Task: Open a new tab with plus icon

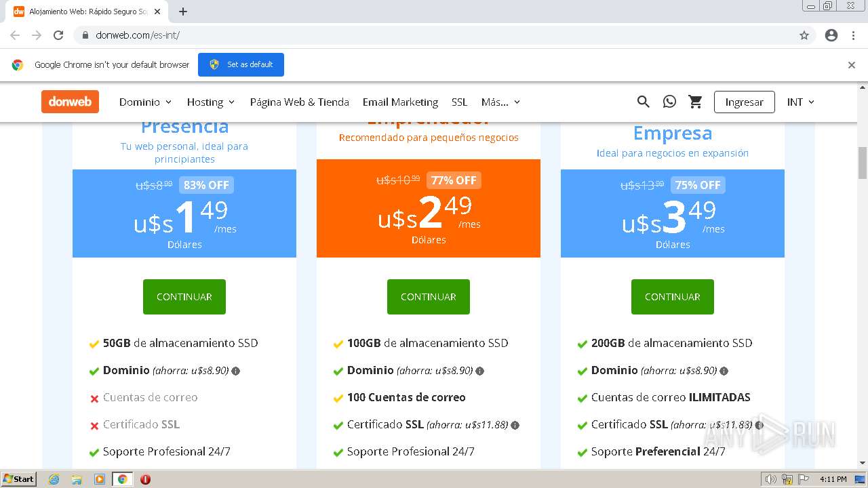Action: (183, 12)
